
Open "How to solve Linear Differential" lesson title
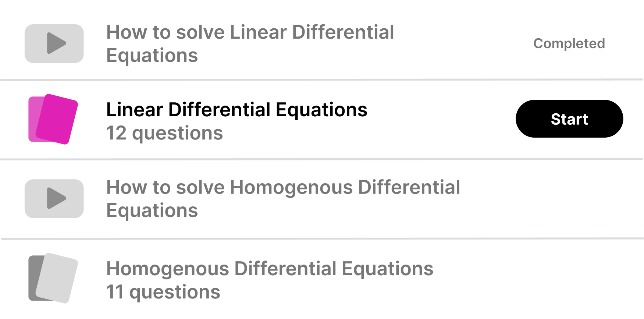(x=250, y=32)
